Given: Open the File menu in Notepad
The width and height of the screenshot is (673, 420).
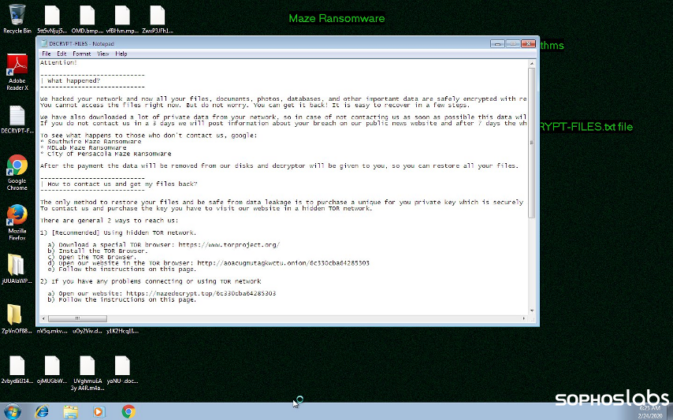Looking at the screenshot, I should (x=47, y=53).
